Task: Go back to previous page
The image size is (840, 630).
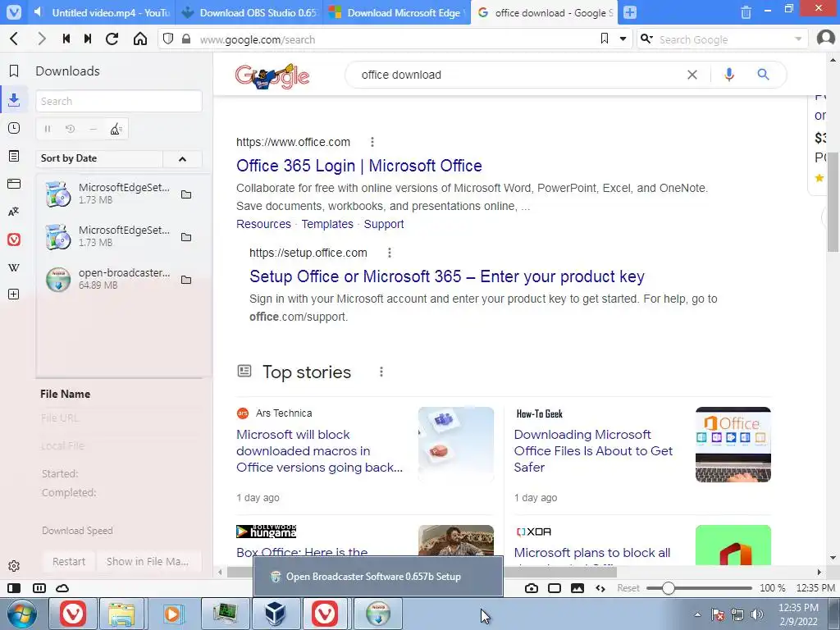Action: click(x=15, y=39)
